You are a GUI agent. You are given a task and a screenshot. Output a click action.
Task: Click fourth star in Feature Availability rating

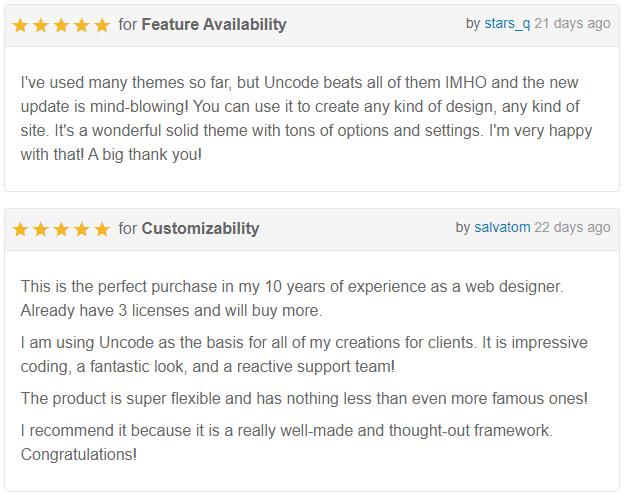point(82,26)
